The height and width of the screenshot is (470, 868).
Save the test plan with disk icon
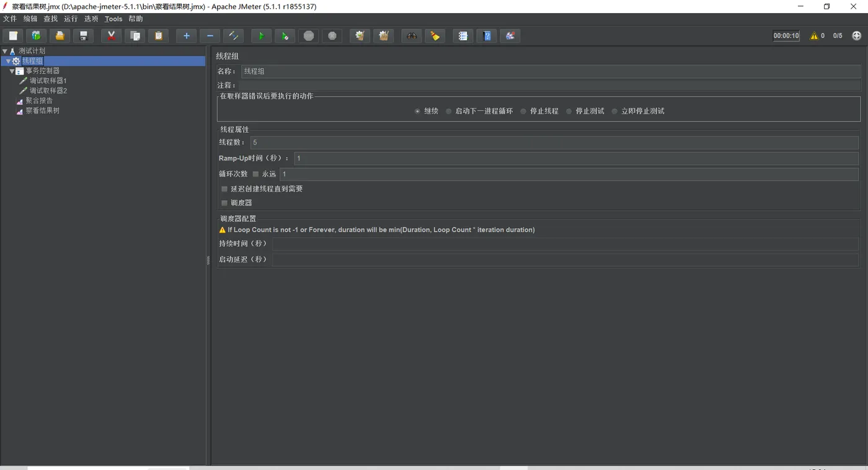coord(84,36)
